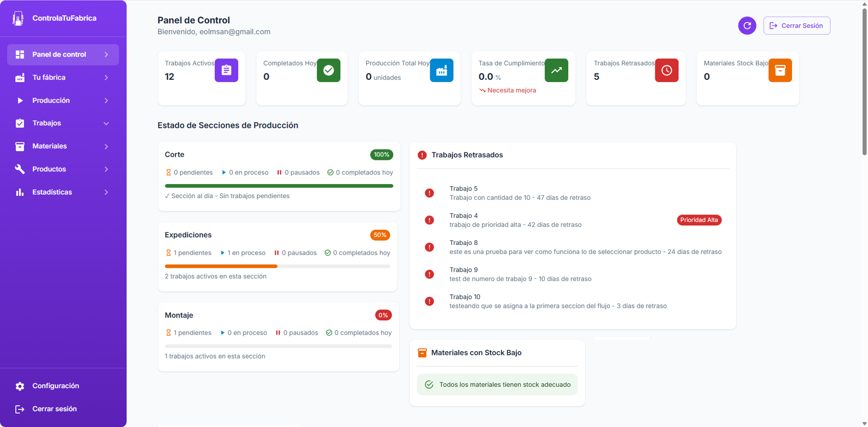Click the Tu fábrica factory icon
Screen dimensions: 868x427
[20, 77]
